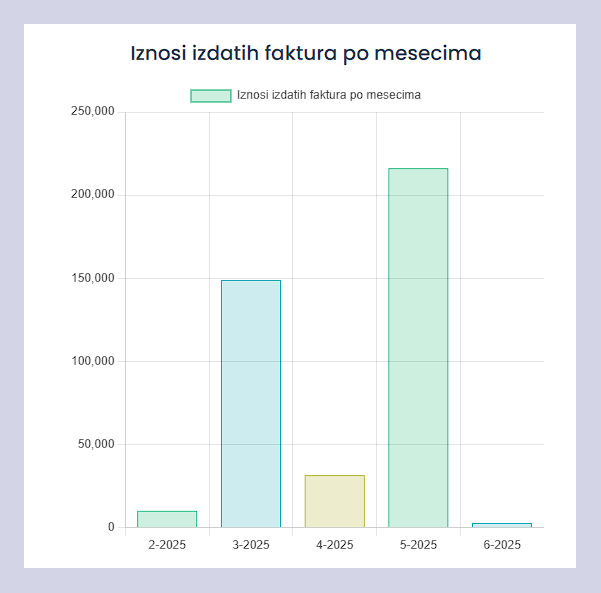This screenshot has width=601, height=593.
Task: Click the 50,000 y-axis value
Action: point(96,444)
